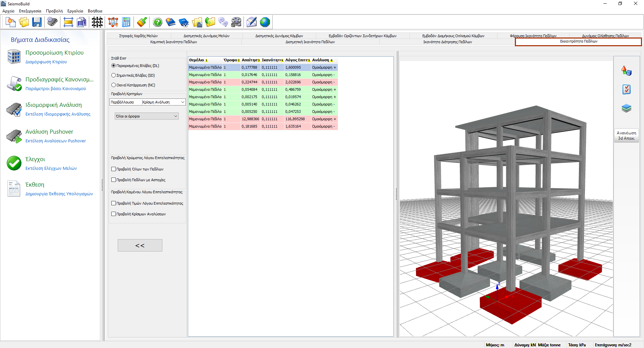
Task: Open the Όλοι οι όροφοι dropdown
Action: click(x=147, y=116)
